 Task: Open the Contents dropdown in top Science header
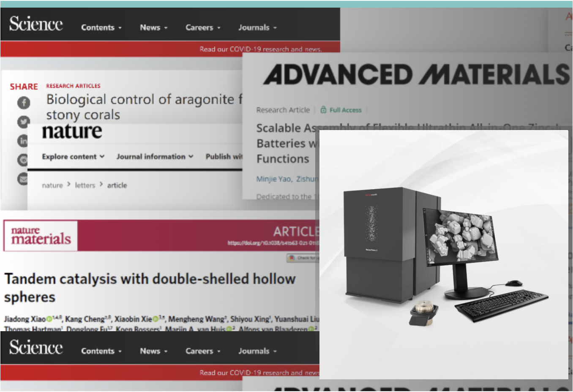coord(101,27)
